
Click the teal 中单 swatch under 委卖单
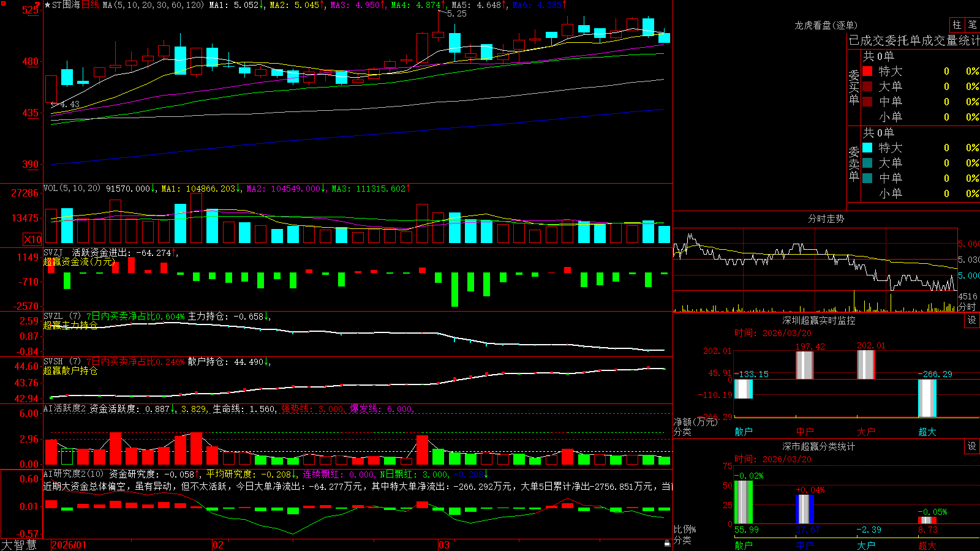867,178
